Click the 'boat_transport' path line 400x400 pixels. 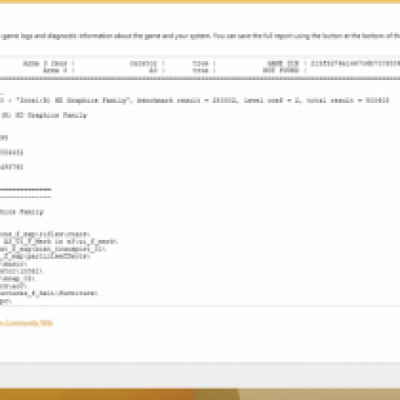53,249
